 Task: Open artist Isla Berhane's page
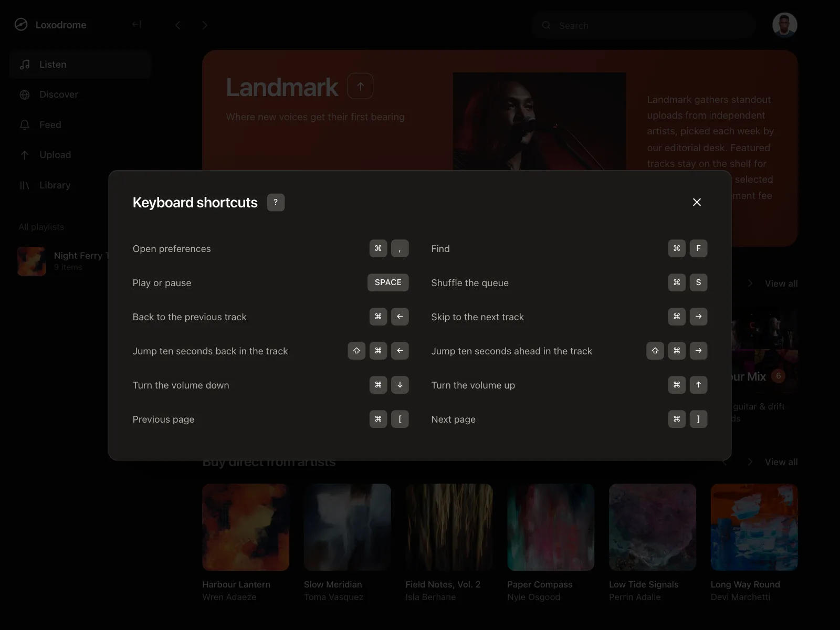pyautogui.click(x=430, y=597)
